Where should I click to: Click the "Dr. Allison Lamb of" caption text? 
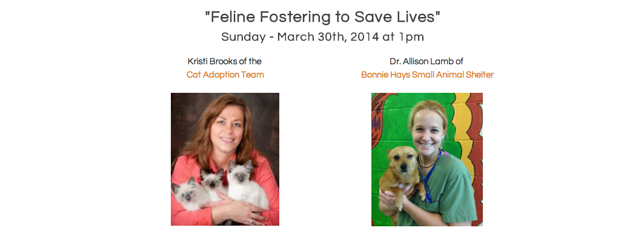pyautogui.click(x=427, y=61)
